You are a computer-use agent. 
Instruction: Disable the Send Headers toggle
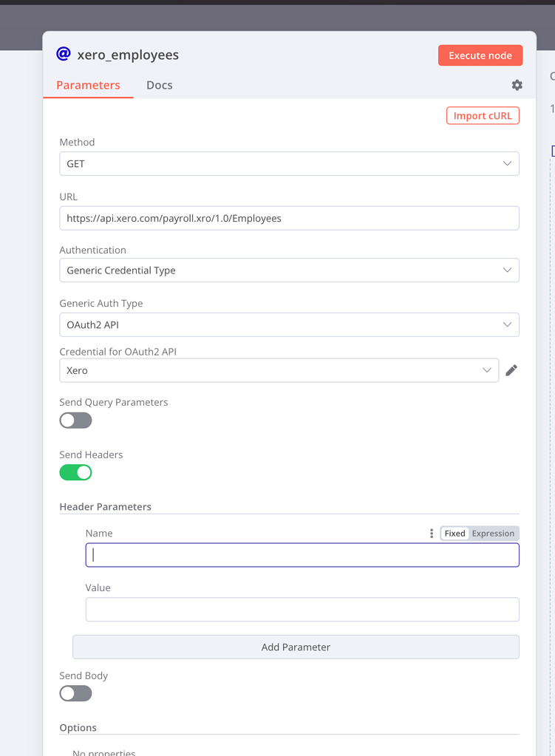coord(75,472)
